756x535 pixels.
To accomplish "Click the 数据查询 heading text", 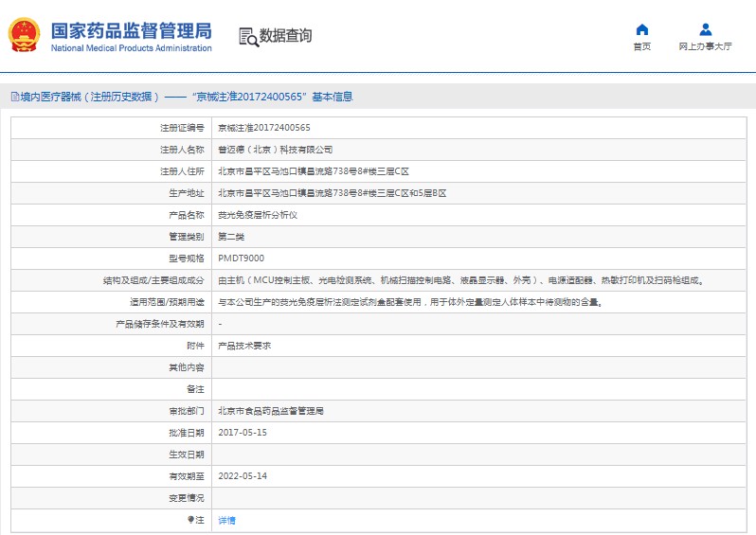I will pos(285,37).
